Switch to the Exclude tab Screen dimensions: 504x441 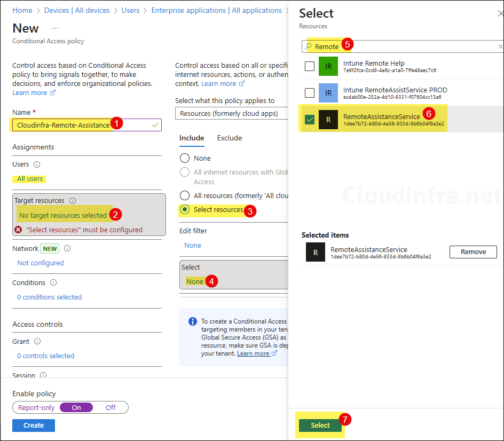229,138
